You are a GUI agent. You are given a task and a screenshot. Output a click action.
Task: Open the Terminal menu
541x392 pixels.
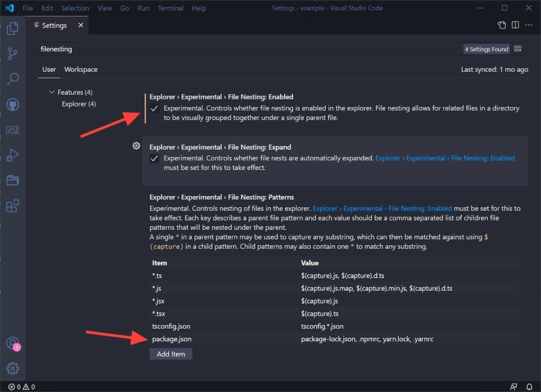[x=170, y=8]
